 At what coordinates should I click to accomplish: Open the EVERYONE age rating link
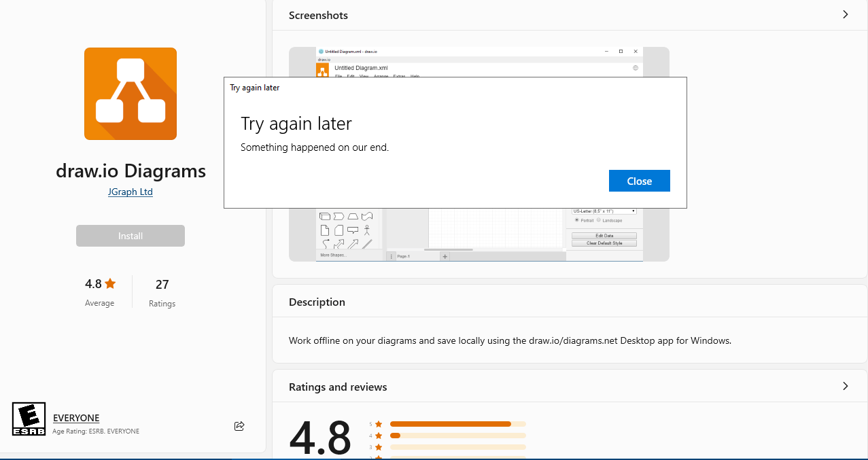click(x=76, y=418)
